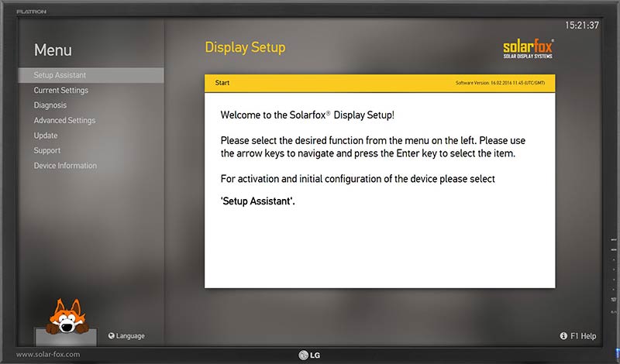Click the Start header in yellow bar

222,83
